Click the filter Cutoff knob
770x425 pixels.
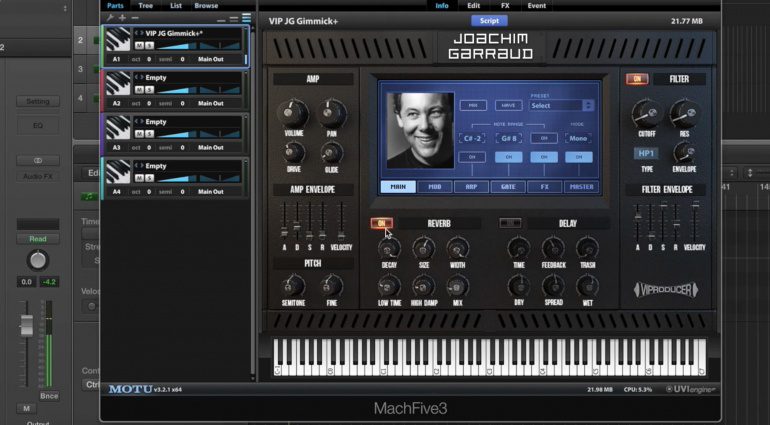(643, 114)
